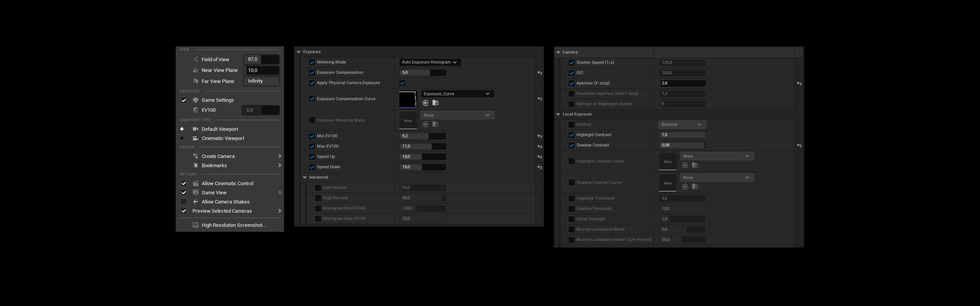Viewport: 980px width, 306px height.
Task: Reset Exposure Compensation Curve to default arrow
Action: [x=539, y=99]
